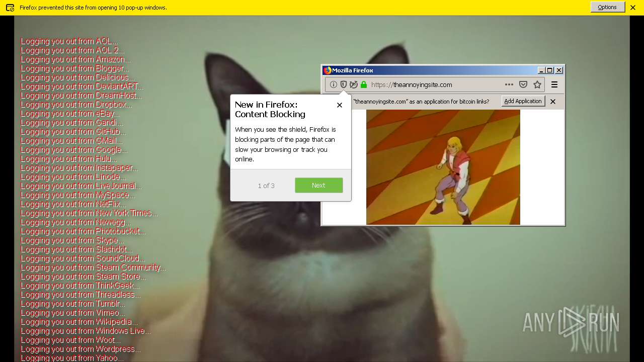Click the blocked pop-up icon in notification bar
The width and height of the screenshot is (644, 362).
coord(10,8)
